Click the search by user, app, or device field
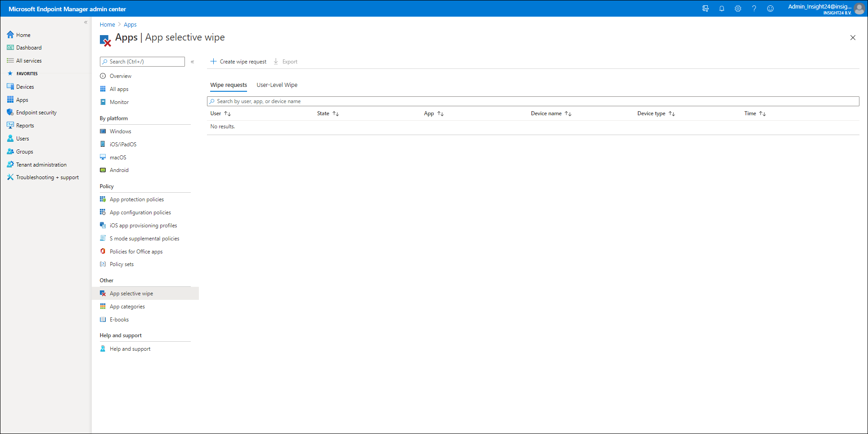Viewport: 868px width, 434px height. click(x=533, y=101)
